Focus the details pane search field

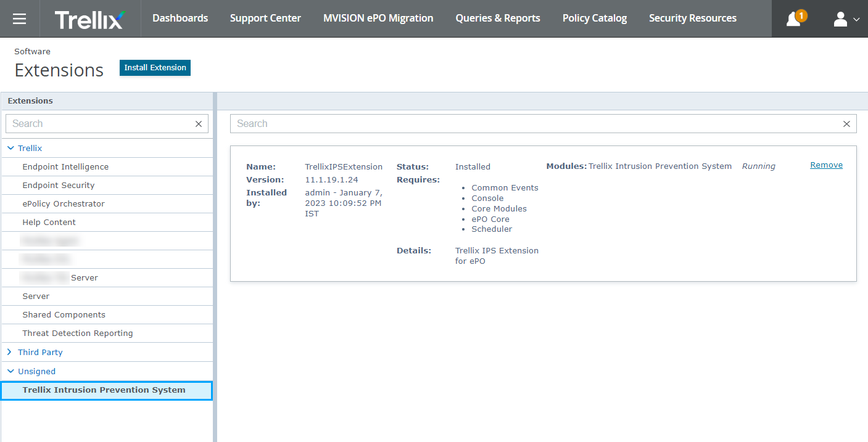543,124
